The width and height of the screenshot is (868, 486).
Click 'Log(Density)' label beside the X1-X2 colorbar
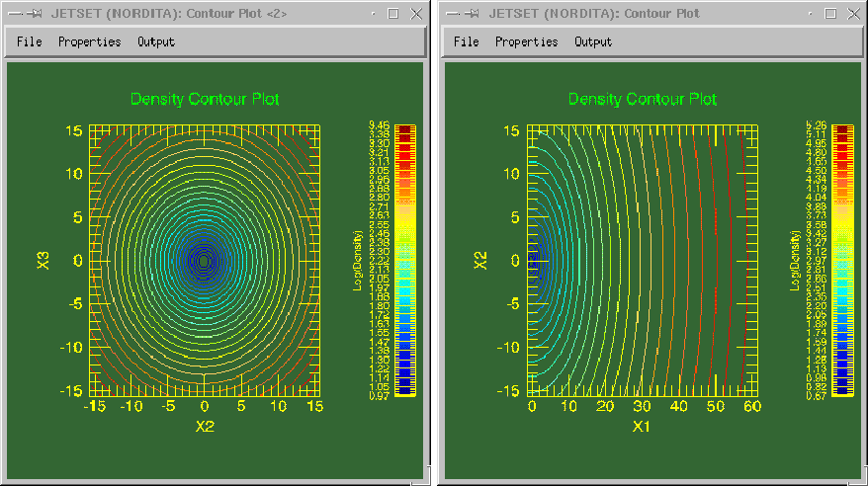(x=795, y=261)
